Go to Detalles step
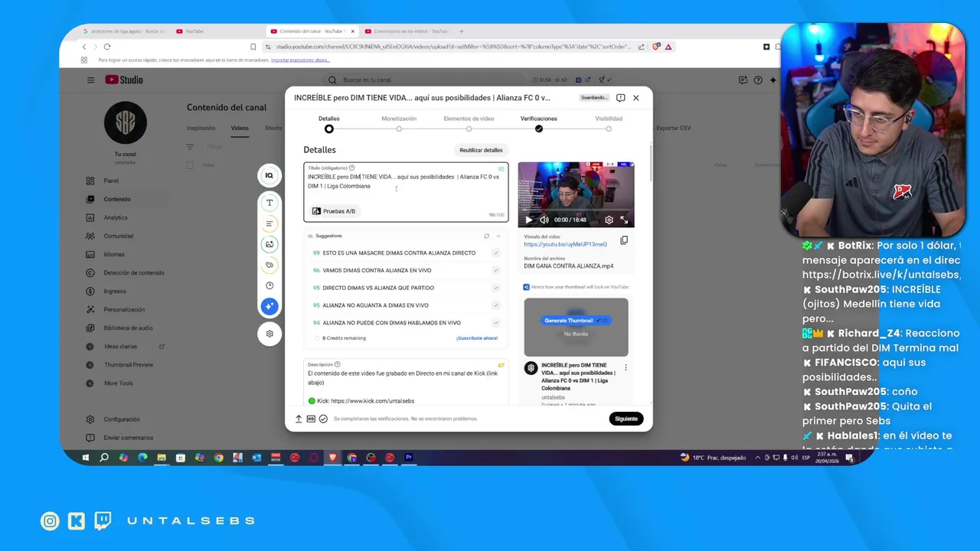This screenshot has width=980, height=551. tap(329, 123)
